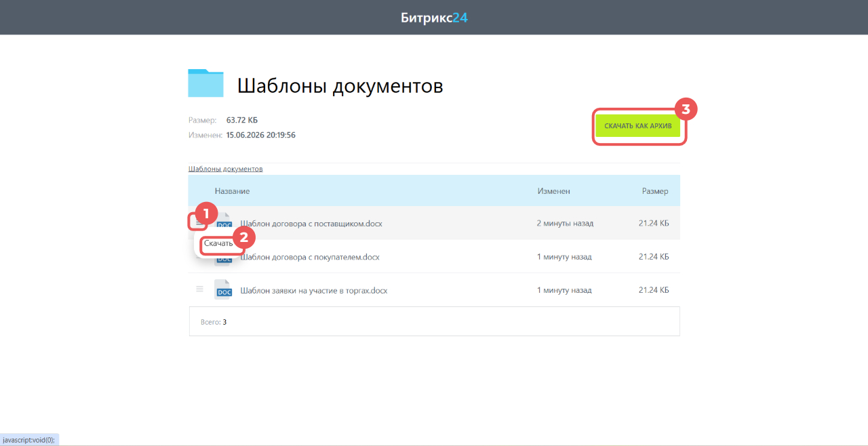Screen dimensions: 868x446
Task: Click 1 минуту назад for покупателем file
Action: click(564, 257)
